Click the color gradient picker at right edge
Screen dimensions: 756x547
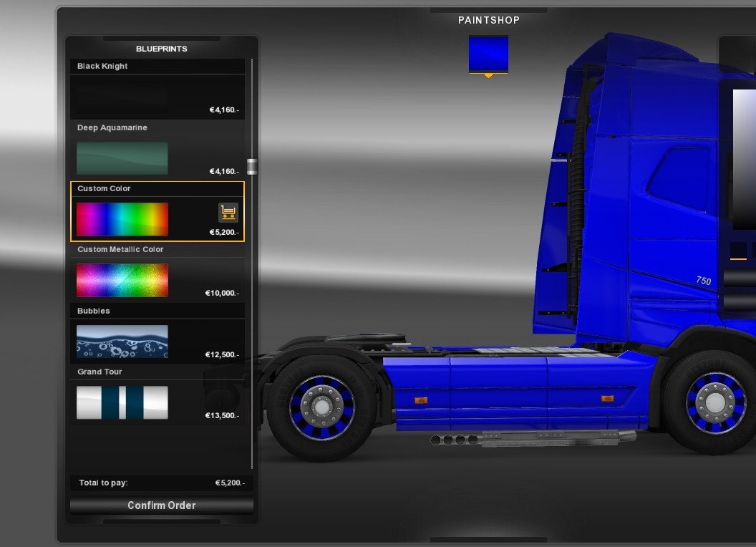pyautogui.click(x=744, y=159)
